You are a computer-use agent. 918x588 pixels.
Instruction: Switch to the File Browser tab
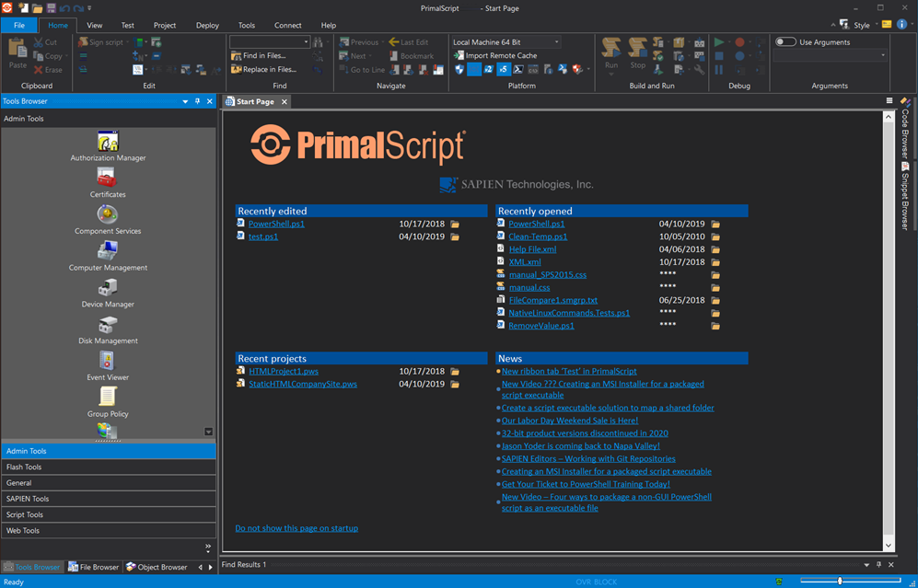[x=94, y=567]
